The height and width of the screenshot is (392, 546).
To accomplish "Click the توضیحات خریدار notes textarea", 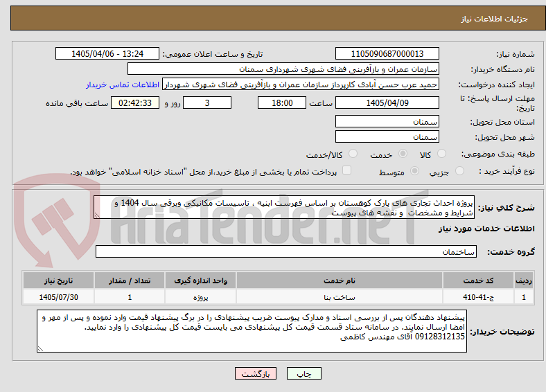I will click(252, 331).
